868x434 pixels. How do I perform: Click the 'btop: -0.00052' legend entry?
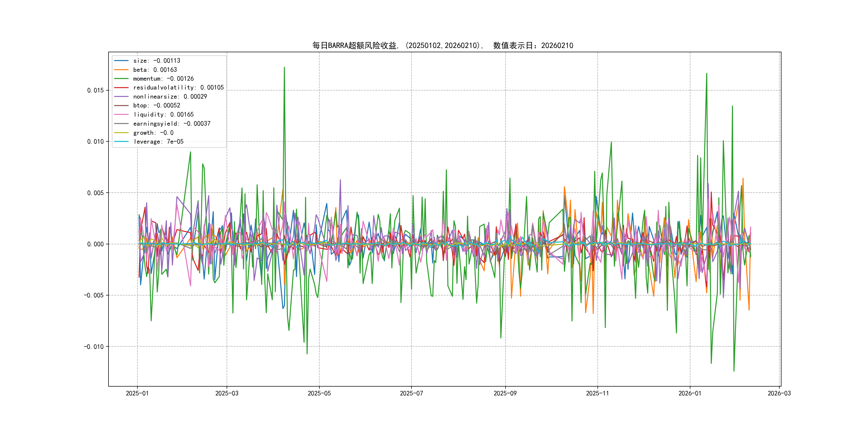point(156,106)
